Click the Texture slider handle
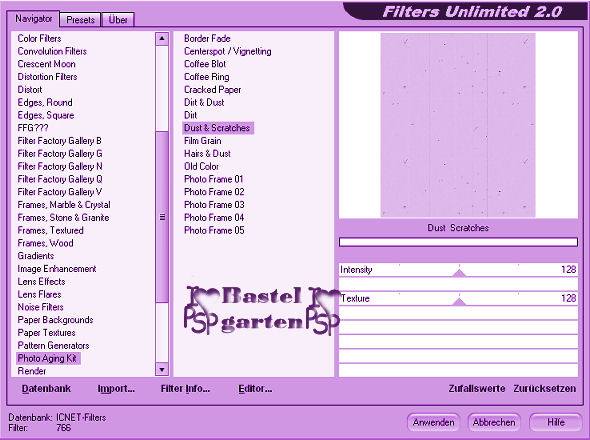 pyautogui.click(x=459, y=301)
